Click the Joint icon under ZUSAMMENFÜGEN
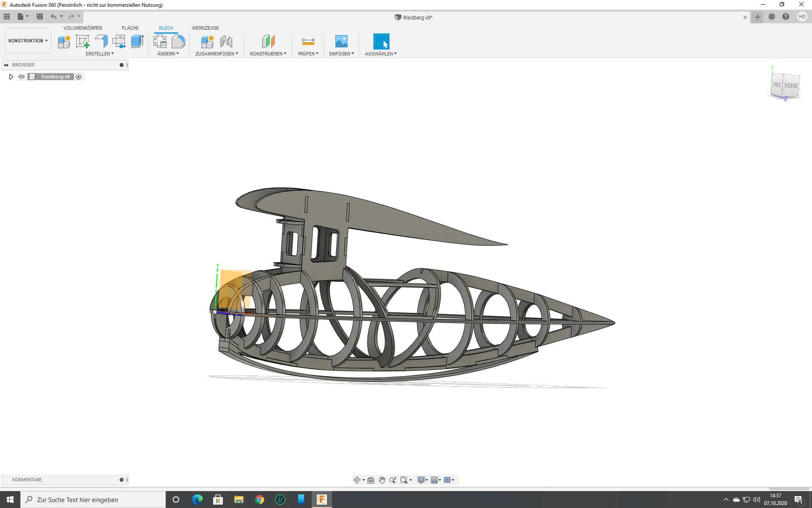The width and height of the screenshot is (812, 508). pos(226,41)
